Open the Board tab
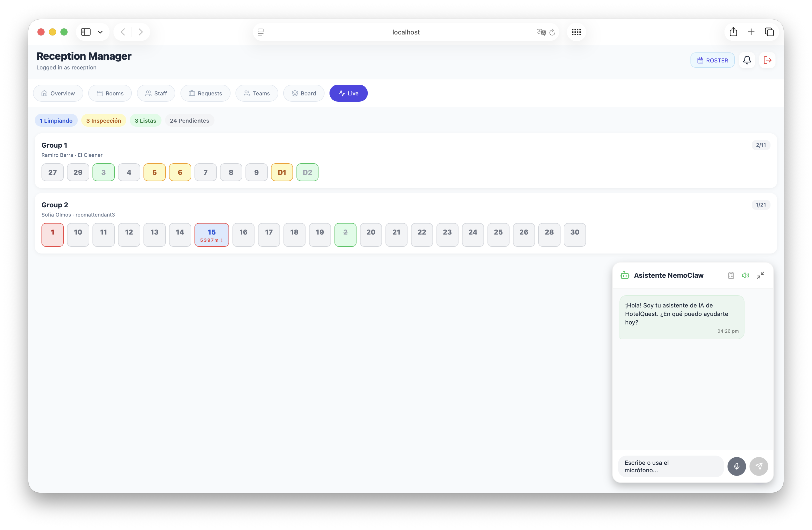 pos(304,93)
